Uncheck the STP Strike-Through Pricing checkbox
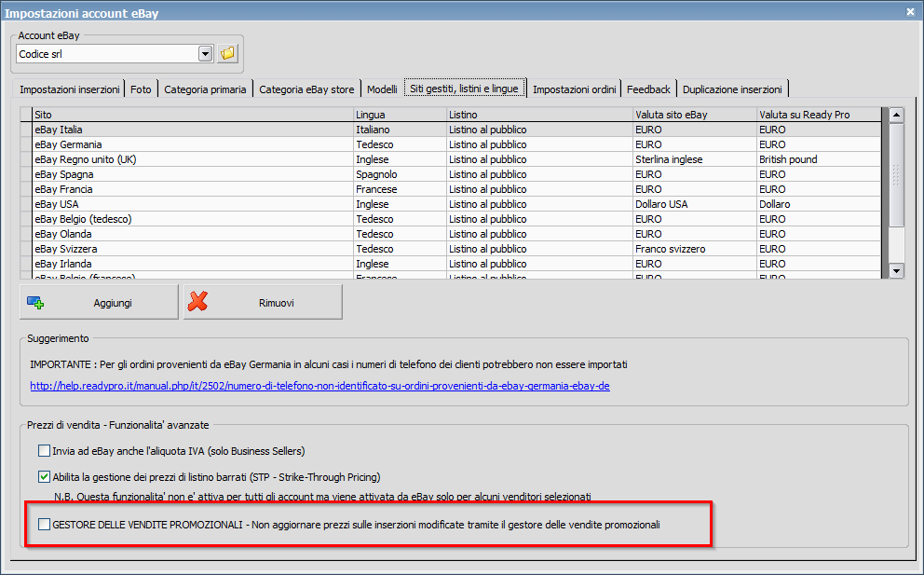The image size is (924, 575). 44,476
